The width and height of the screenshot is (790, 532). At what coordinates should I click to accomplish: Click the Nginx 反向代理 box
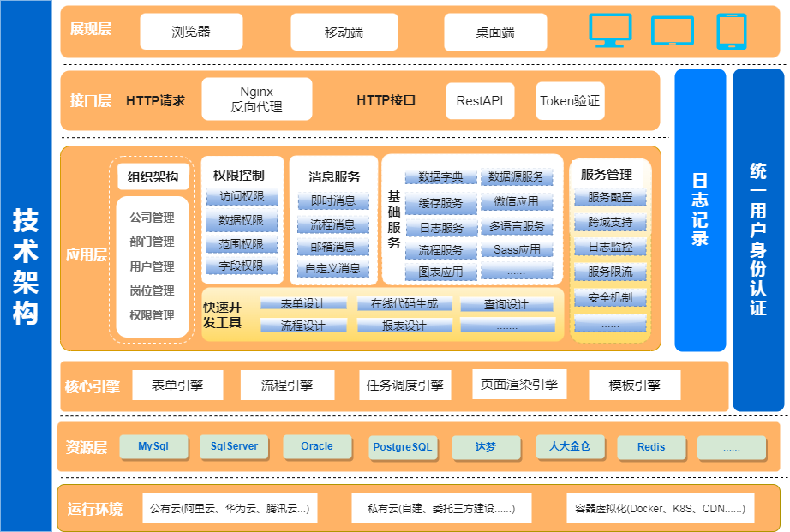256,99
